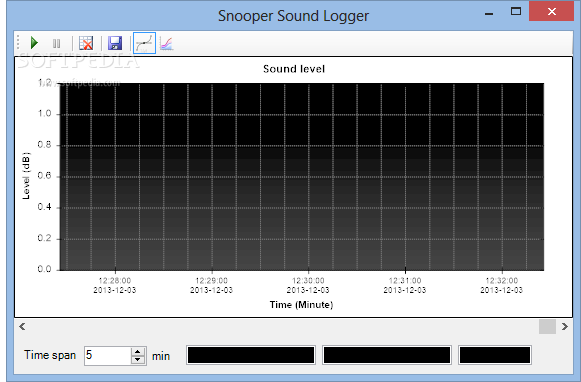Click the 'Time (Minute)' axis label

[x=301, y=305]
